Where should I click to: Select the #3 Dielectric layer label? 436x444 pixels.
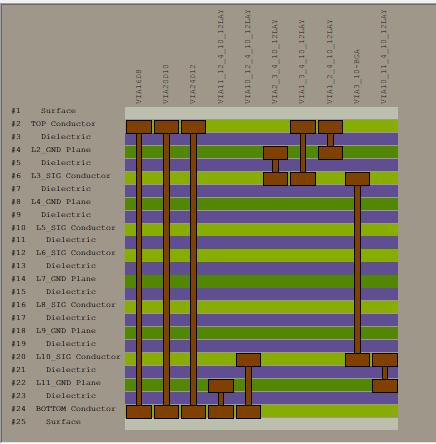pos(51,137)
